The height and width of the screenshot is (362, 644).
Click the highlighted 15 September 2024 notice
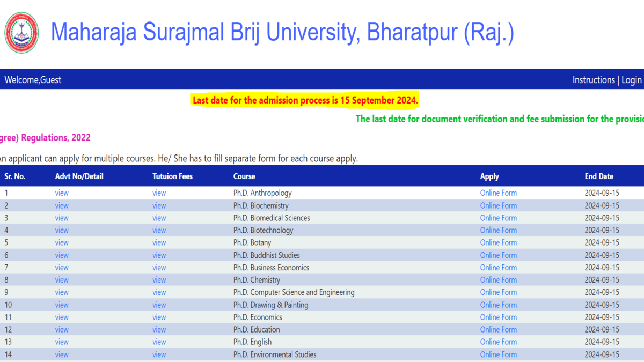pyautogui.click(x=305, y=100)
